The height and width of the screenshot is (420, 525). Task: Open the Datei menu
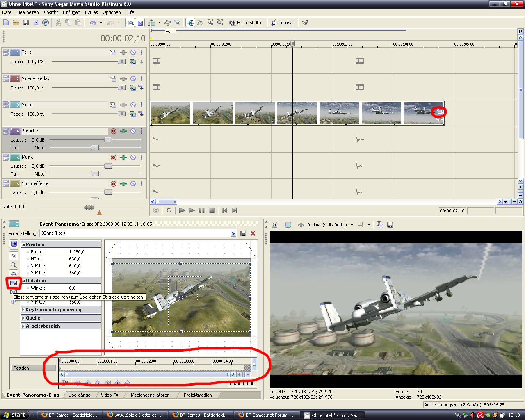(x=7, y=12)
